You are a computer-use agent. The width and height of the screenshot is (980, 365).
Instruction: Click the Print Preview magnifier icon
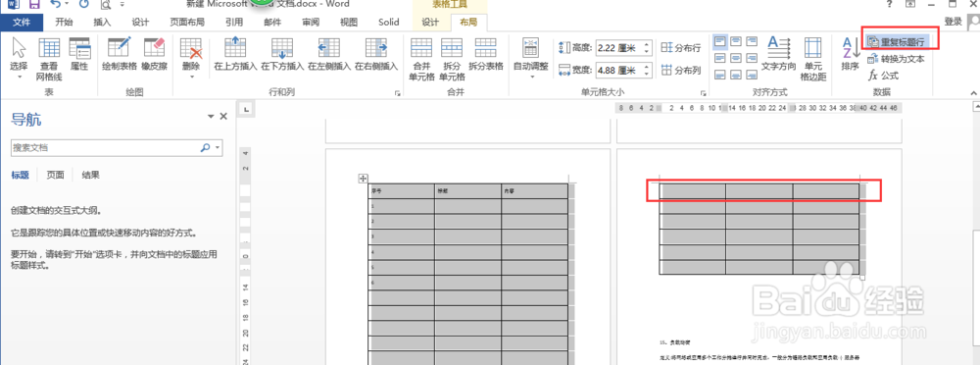pyautogui.click(x=106, y=4)
